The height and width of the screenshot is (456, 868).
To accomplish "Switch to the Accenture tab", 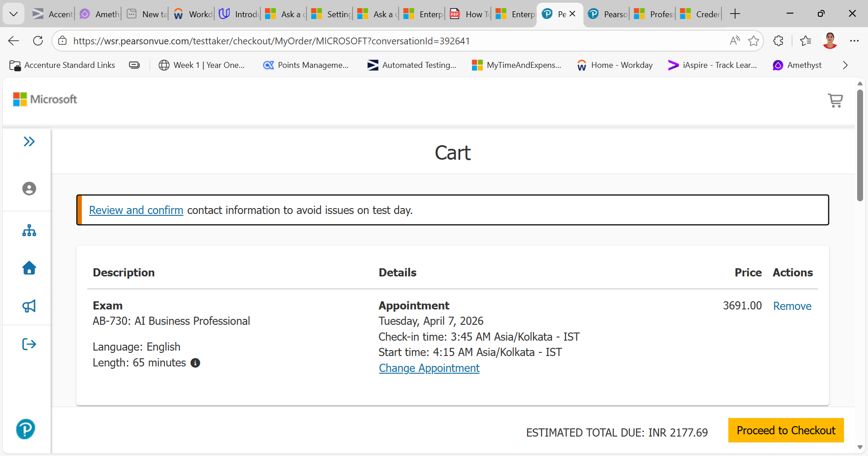I will (x=52, y=14).
